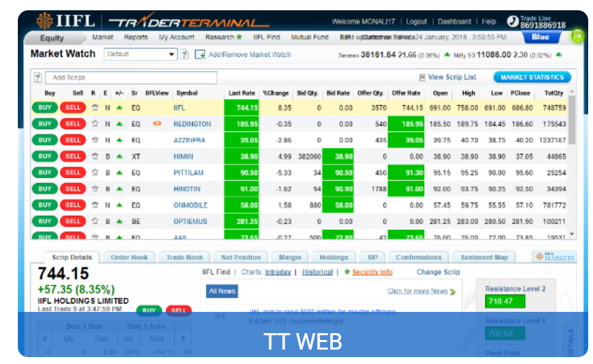Click the View Scrip List icon
This screenshot has width=593, height=364.
[x=422, y=77]
